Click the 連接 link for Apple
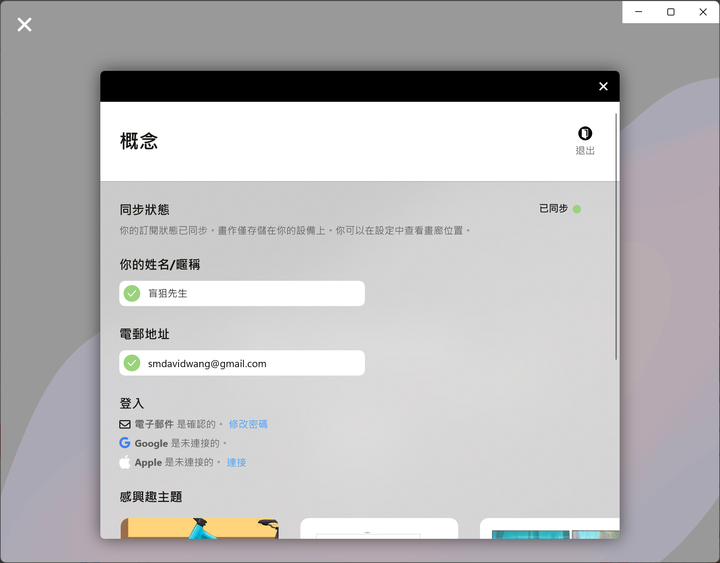The width and height of the screenshot is (720, 563). point(236,462)
